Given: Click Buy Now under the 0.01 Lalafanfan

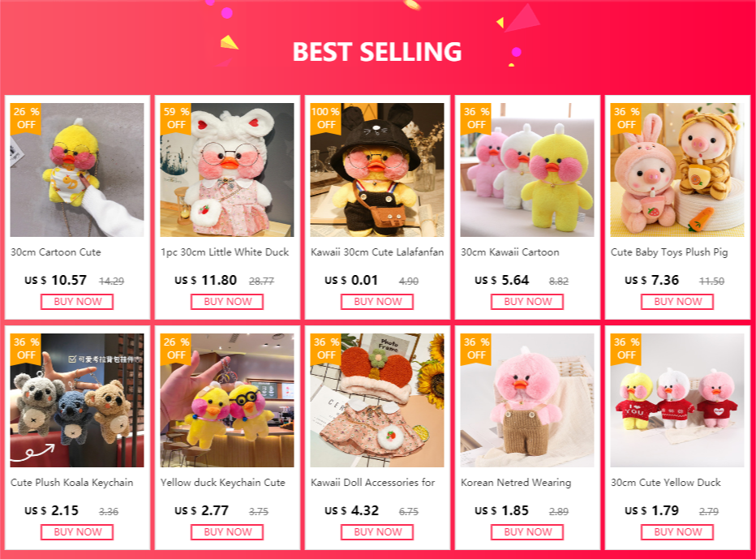Looking at the screenshot, I should [377, 302].
